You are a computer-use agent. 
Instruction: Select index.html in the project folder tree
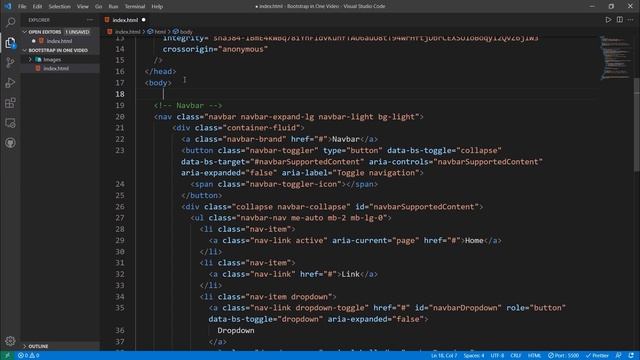point(56,69)
